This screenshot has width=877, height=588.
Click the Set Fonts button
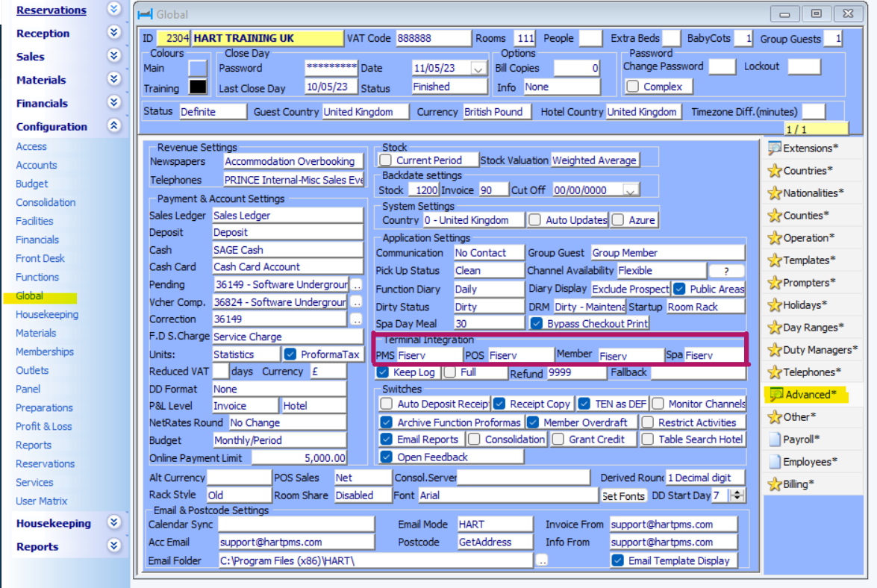coord(624,495)
